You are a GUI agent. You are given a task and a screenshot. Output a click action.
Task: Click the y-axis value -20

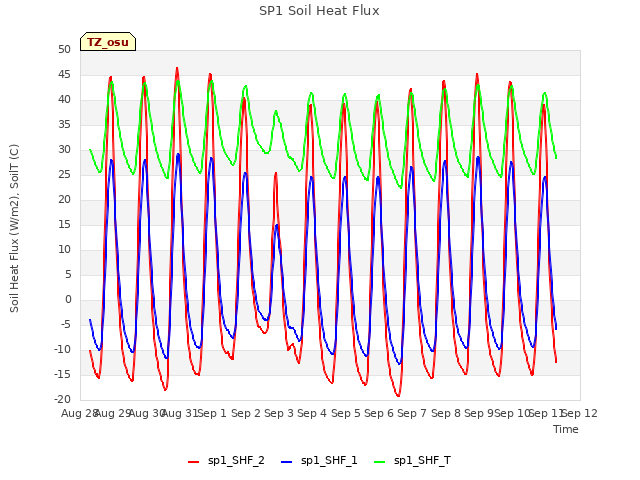pos(62,400)
